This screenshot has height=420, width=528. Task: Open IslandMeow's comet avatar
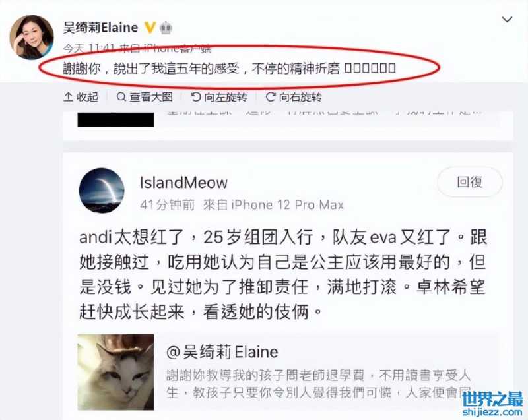click(102, 191)
